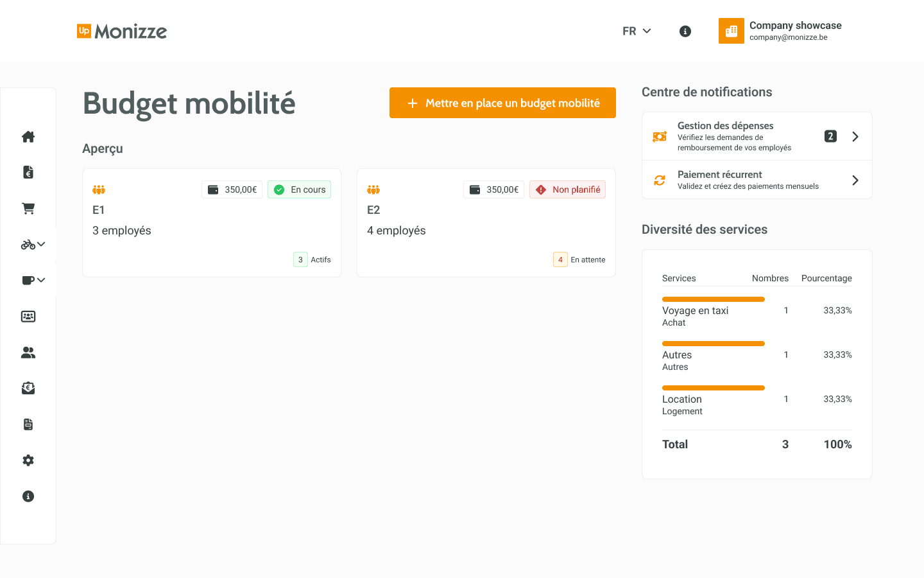Open the E1 budget card with 3 employés
924x578 pixels.
(x=211, y=222)
